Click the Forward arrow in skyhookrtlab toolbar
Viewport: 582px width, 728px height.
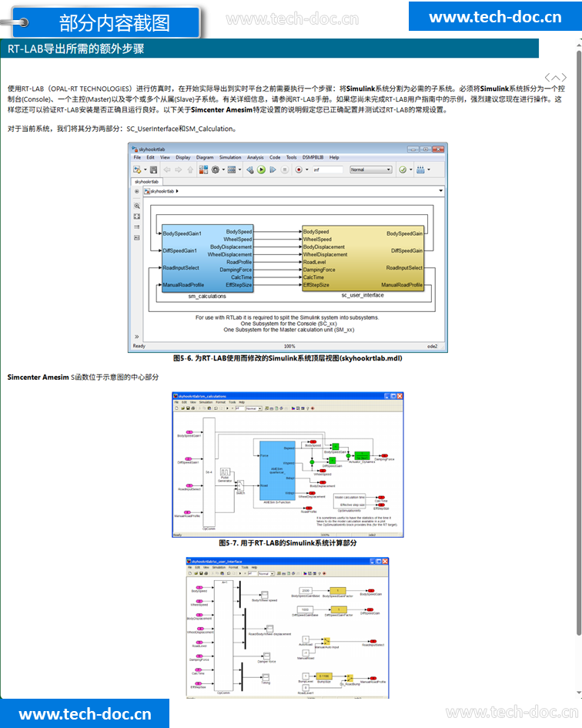point(179,170)
